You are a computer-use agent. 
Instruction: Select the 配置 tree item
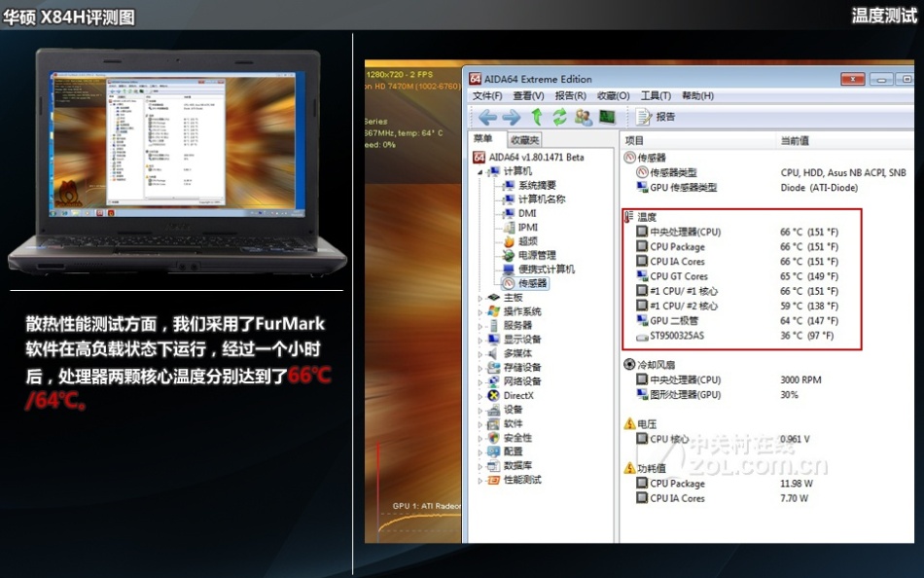click(506, 452)
